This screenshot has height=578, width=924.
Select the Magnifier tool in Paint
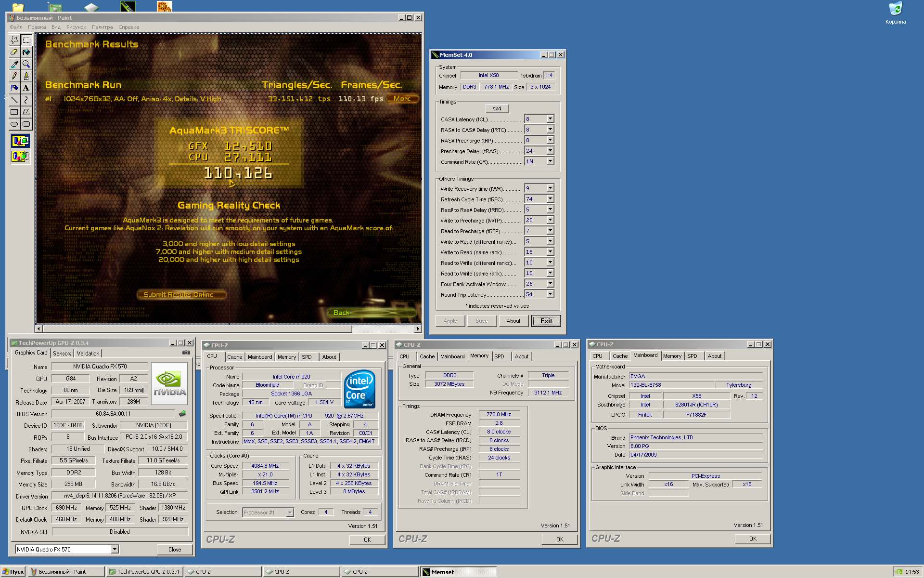click(26, 64)
